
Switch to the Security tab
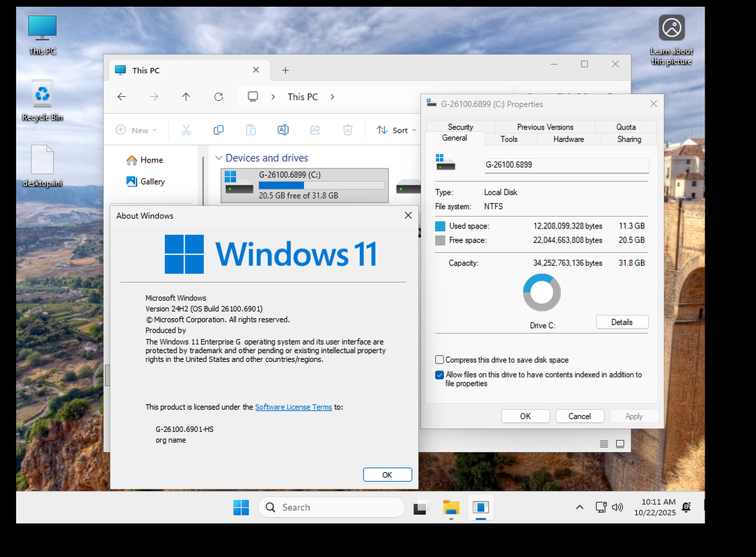tap(460, 127)
